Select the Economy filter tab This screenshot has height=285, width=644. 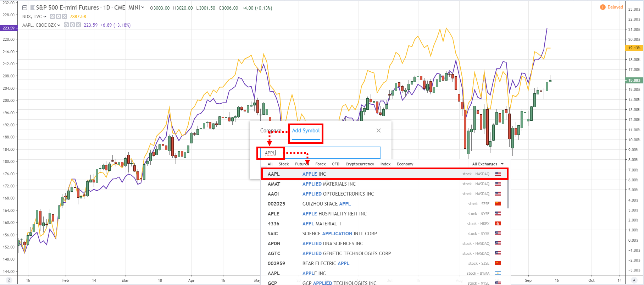(x=405, y=164)
